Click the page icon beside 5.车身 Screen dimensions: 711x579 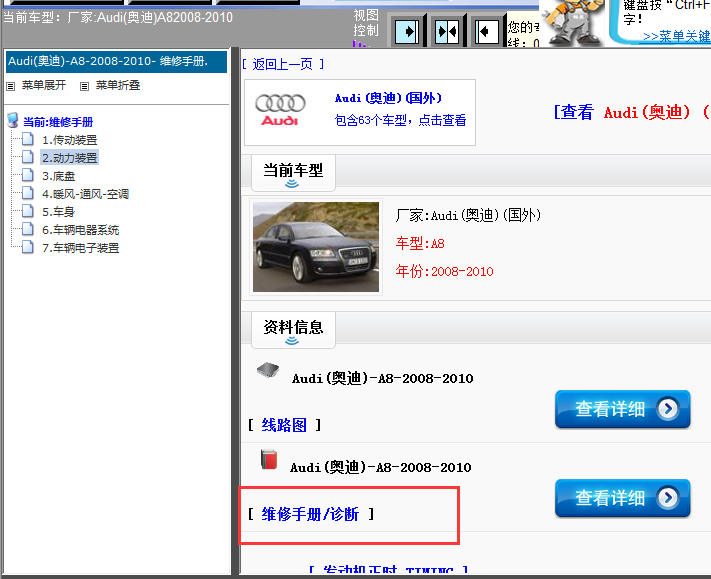pos(28,211)
